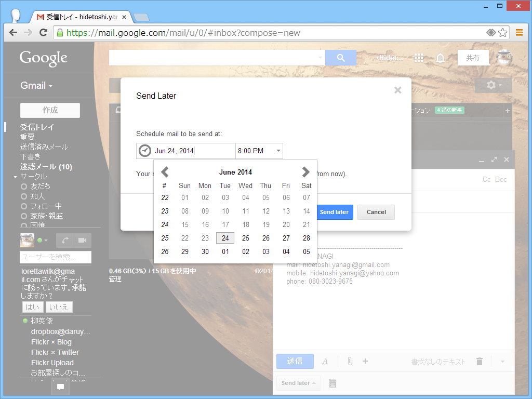Switch to the 受信トレイ browser tab
The image size is (532, 399).
82,17
